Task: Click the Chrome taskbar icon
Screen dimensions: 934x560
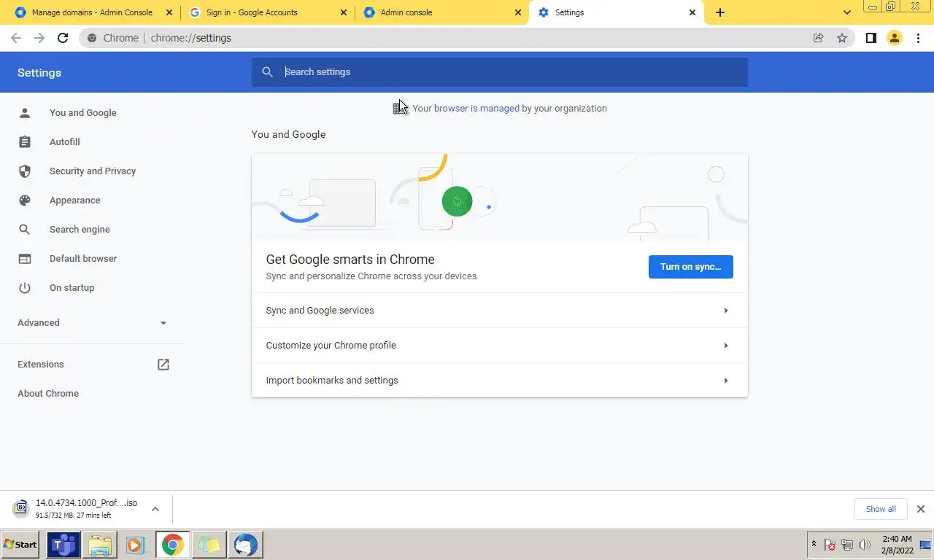Action: (x=172, y=545)
